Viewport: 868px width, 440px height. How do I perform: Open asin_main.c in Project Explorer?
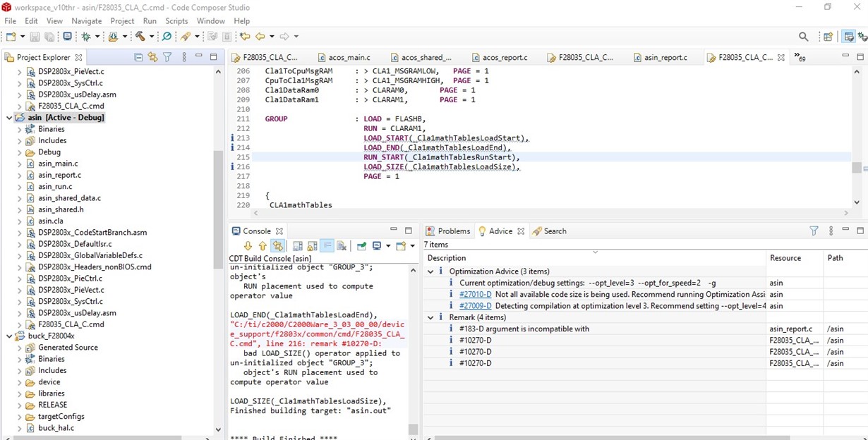pyautogui.click(x=58, y=164)
